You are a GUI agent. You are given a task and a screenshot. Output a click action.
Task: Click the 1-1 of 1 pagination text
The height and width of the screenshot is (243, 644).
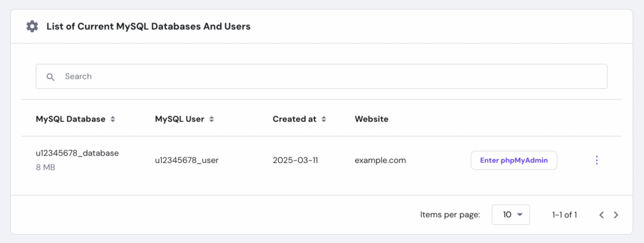coord(565,215)
